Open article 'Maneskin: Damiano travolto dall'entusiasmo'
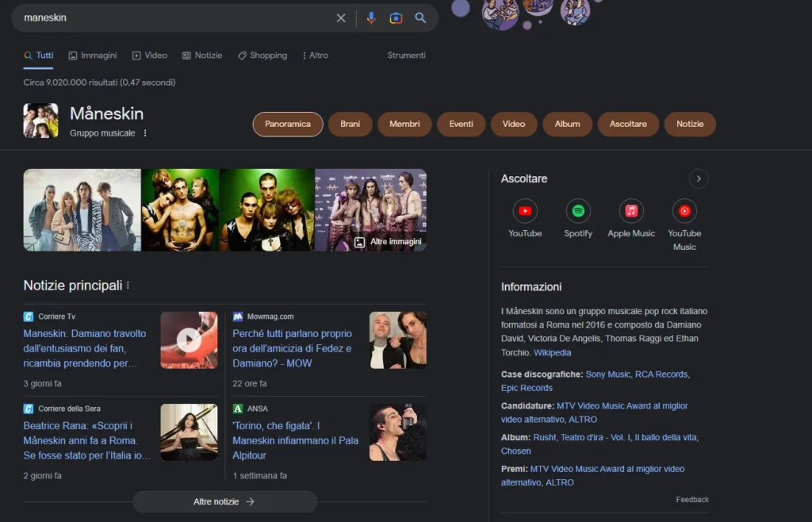 click(x=84, y=348)
